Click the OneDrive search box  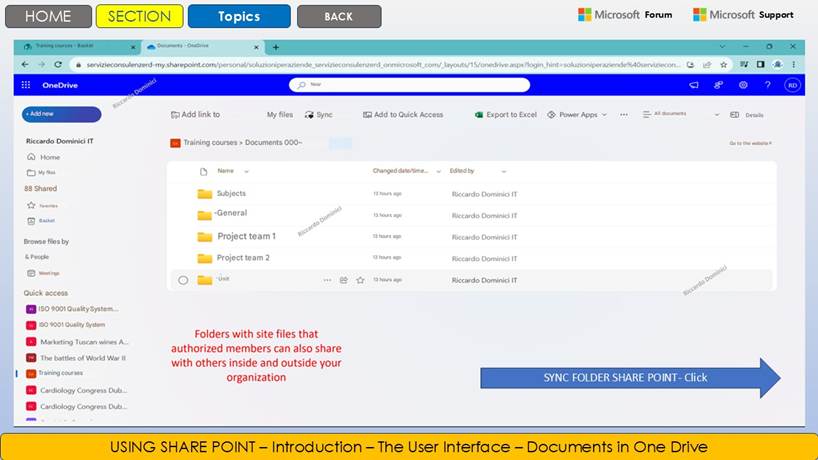point(410,84)
